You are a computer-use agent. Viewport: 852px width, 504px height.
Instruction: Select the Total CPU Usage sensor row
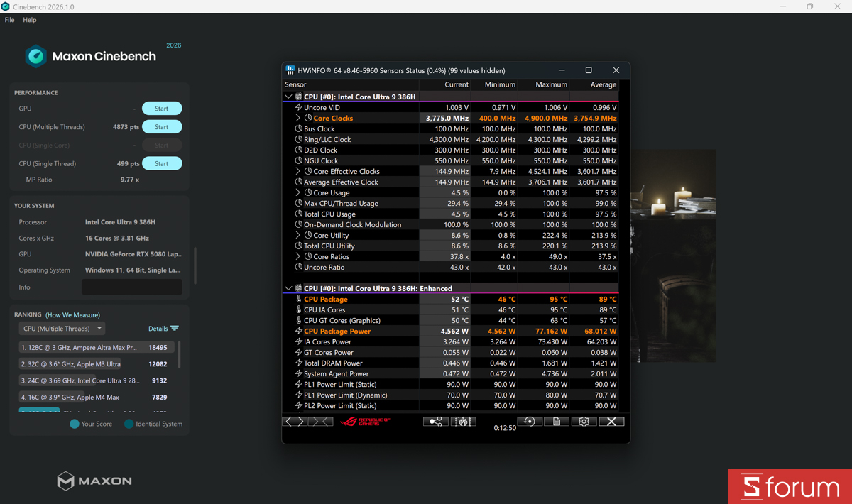(x=450, y=214)
